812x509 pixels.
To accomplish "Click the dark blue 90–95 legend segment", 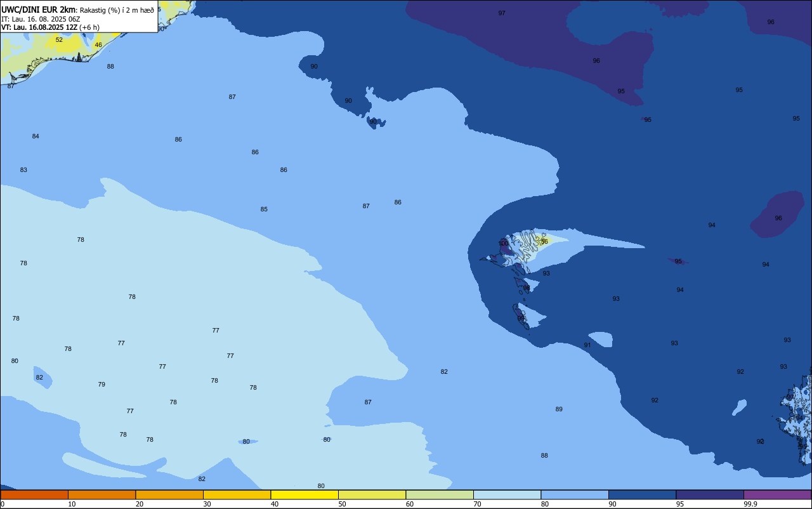I will tap(642, 494).
